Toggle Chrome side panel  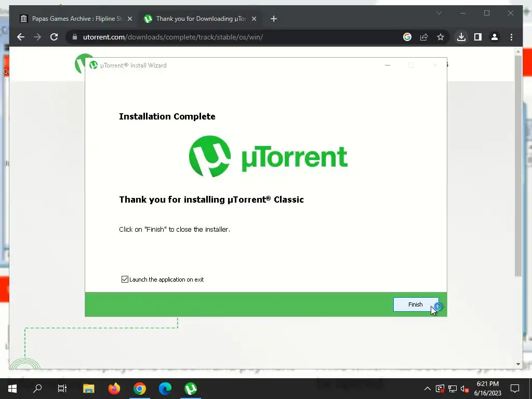pyautogui.click(x=478, y=37)
